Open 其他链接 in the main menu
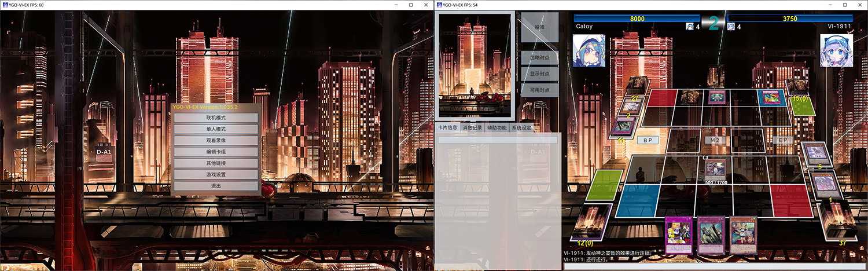The width and height of the screenshot is (868, 271). (216, 163)
